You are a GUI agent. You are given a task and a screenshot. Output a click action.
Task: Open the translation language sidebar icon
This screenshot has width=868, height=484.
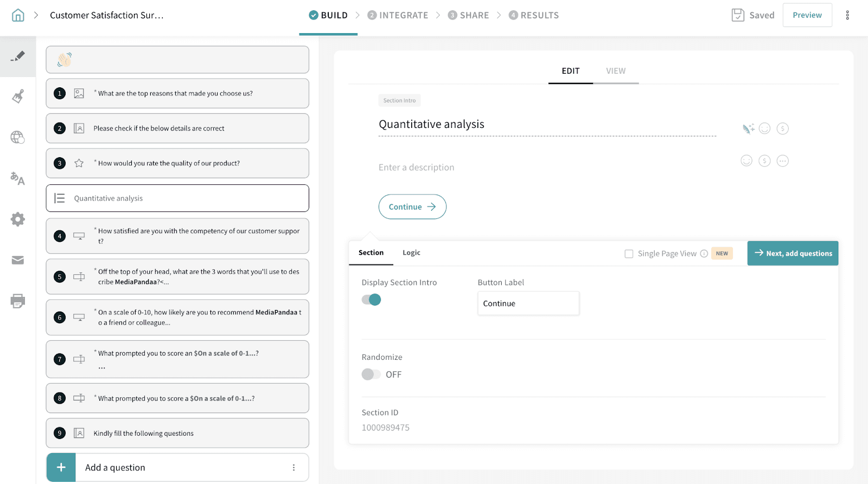tap(18, 178)
